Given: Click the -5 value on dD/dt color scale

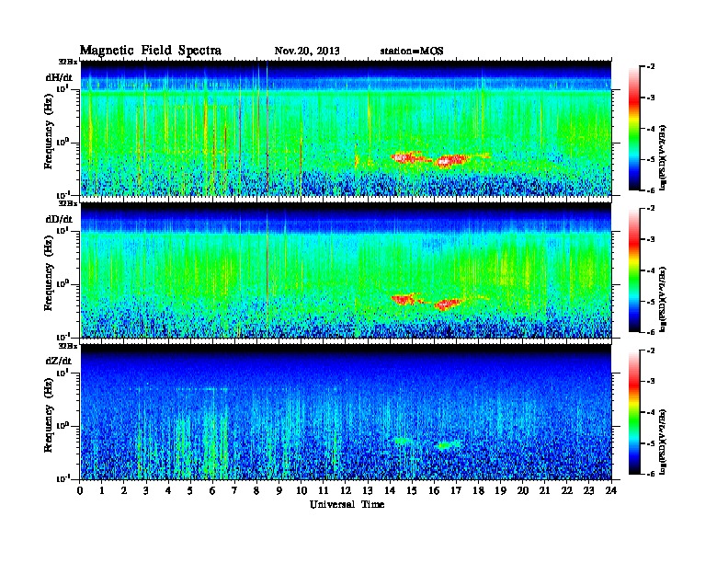Looking at the screenshot, I should coord(651,302).
